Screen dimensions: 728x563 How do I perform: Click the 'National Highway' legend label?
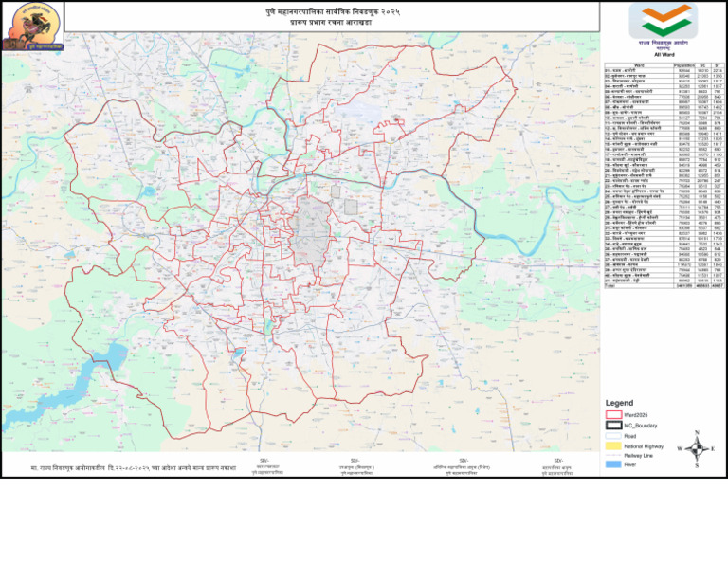pyautogui.click(x=644, y=446)
